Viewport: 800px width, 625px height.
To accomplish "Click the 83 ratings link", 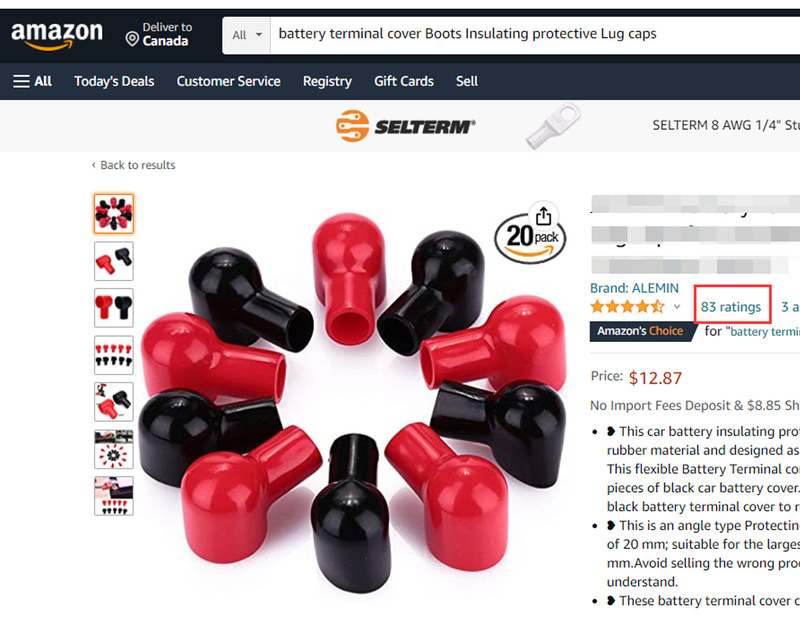I will point(731,307).
